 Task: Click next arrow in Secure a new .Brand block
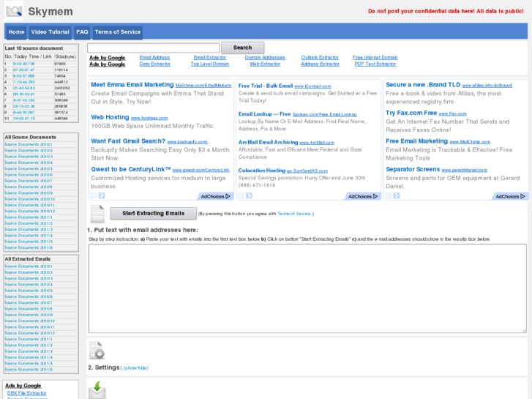click(x=397, y=195)
